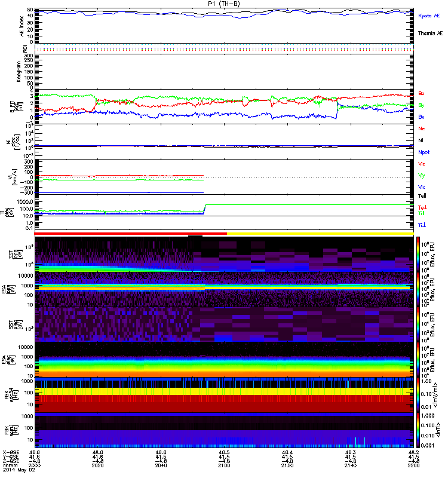Click the B_FIT GSE [nT] axis label

(x=17, y=107)
